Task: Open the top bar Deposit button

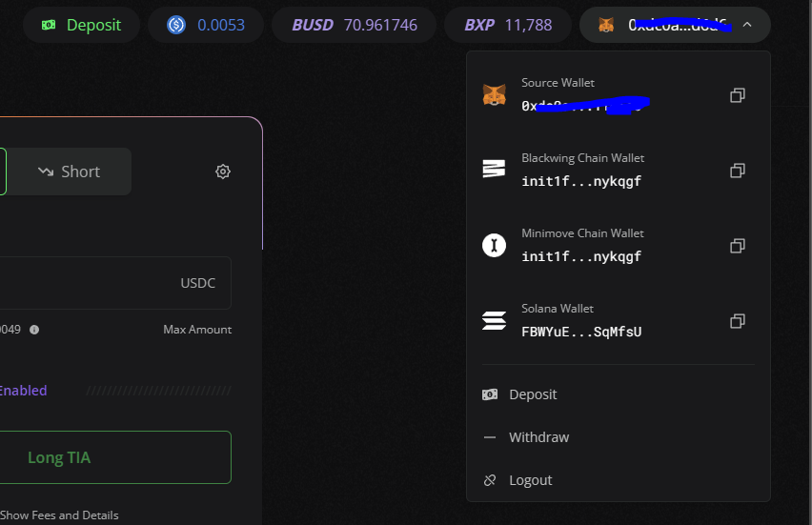Action: 81,25
